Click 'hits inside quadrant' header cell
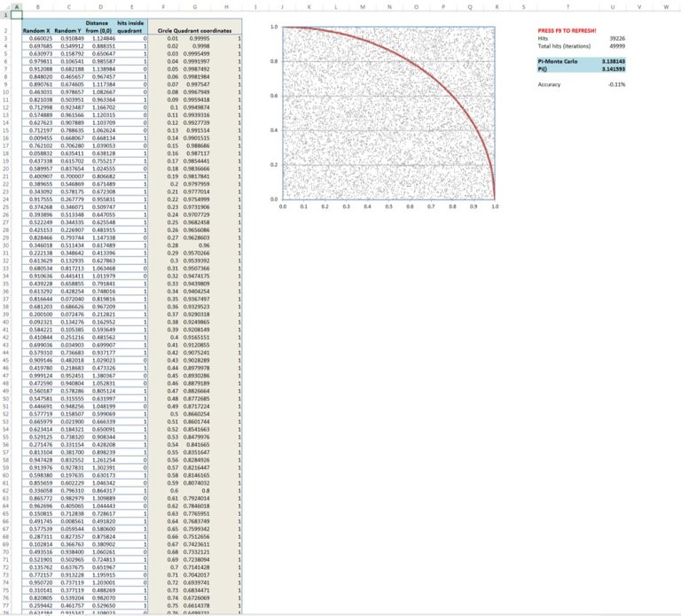The width and height of the screenshot is (681, 616). [131, 27]
